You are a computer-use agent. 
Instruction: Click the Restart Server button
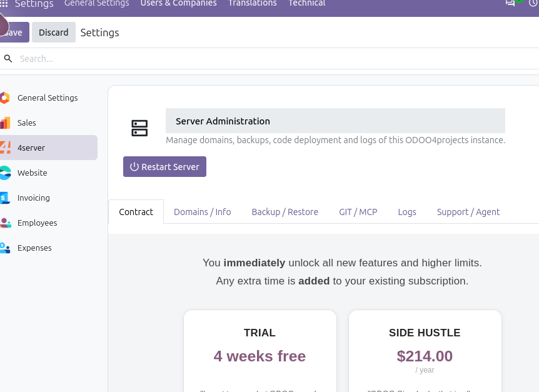(164, 167)
